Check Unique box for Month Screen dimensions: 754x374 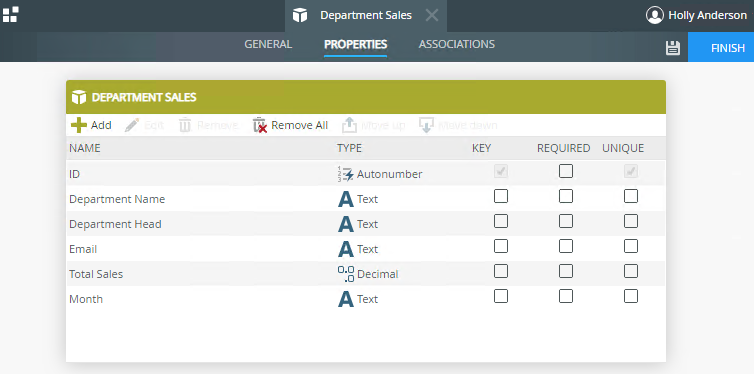[x=631, y=296]
